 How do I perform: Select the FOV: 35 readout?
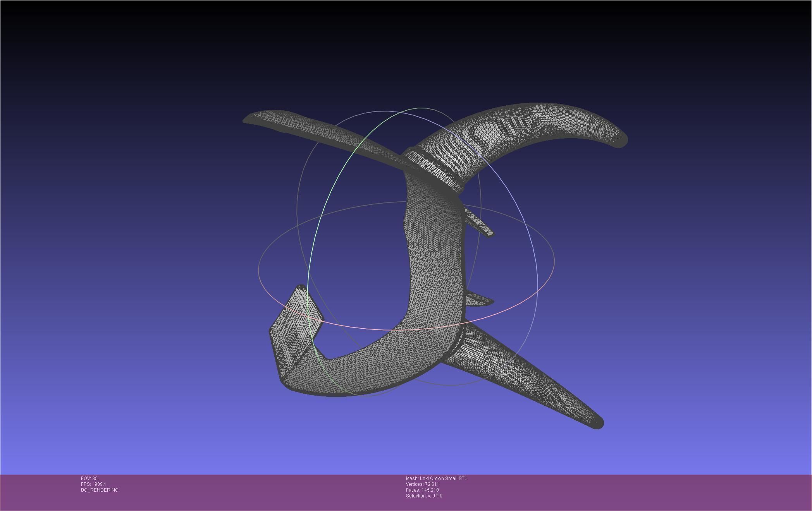(89, 478)
